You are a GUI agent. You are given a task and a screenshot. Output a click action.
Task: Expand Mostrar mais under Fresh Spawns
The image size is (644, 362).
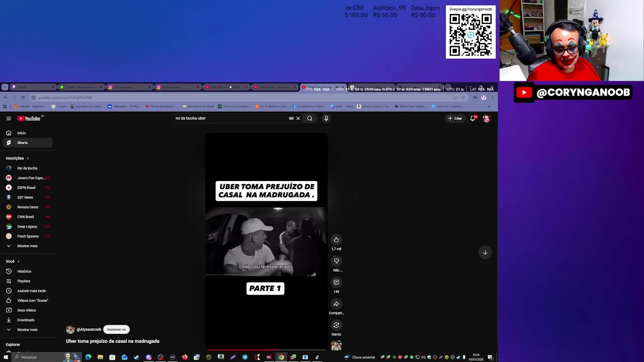(27, 246)
